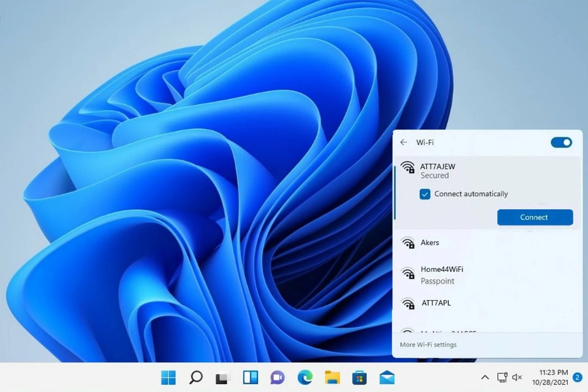Click the Connect button for ATT7AJEW
The height and width of the screenshot is (392, 588).
coord(535,217)
